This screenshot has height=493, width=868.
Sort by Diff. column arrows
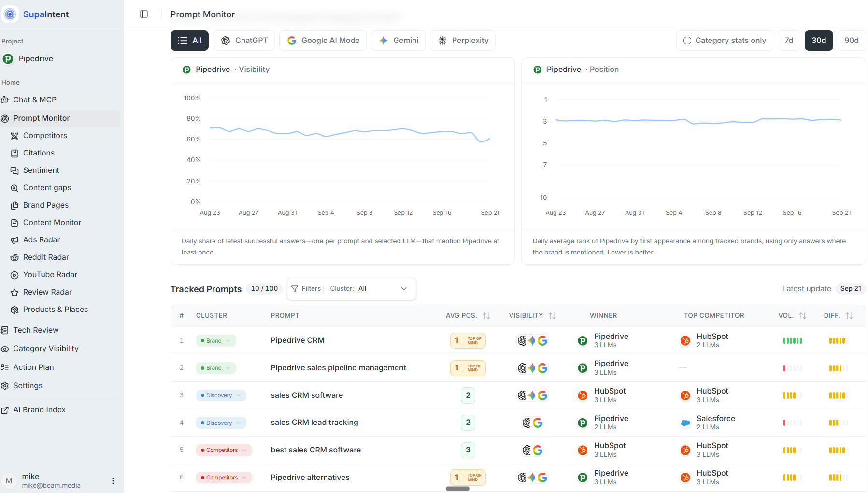click(849, 315)
